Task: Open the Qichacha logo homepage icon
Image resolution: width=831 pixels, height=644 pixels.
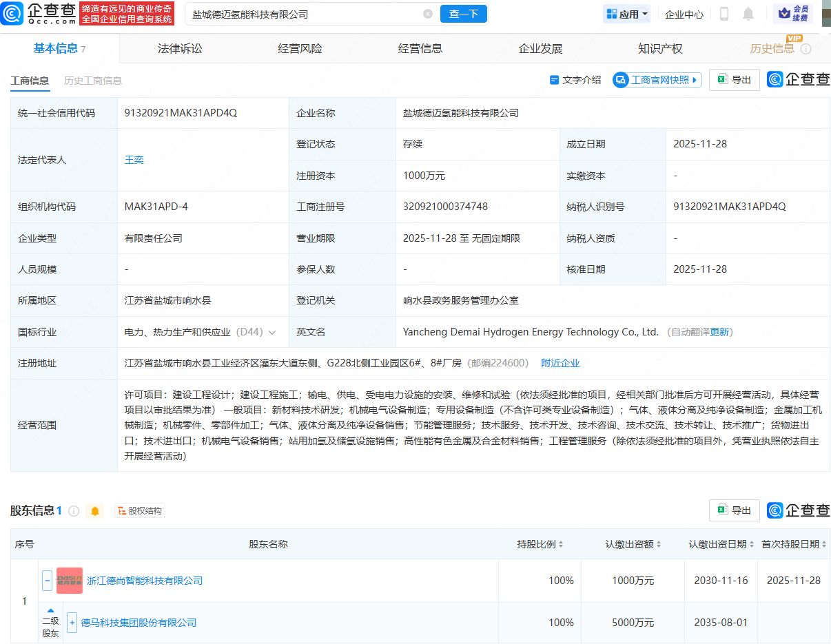Action: [12, 14]
